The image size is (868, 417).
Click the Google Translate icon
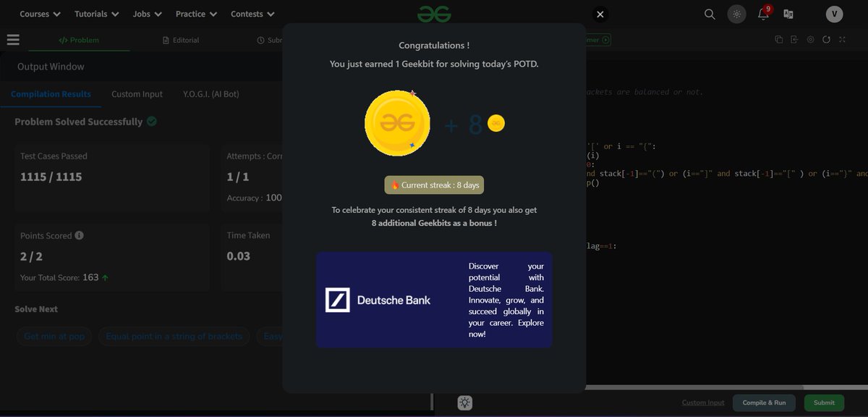[x=788, y=13]
